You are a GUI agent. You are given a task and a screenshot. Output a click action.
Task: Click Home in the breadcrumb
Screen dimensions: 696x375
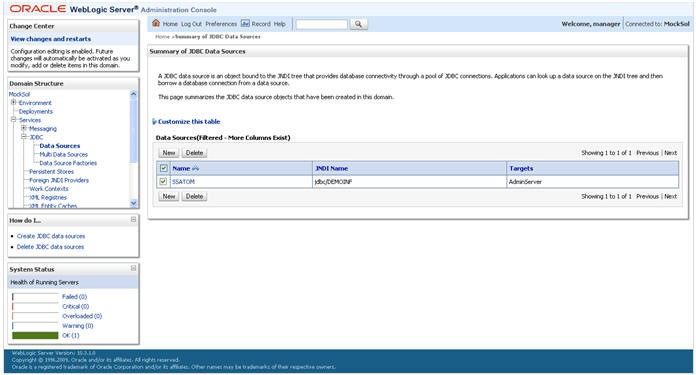(162, 37)
